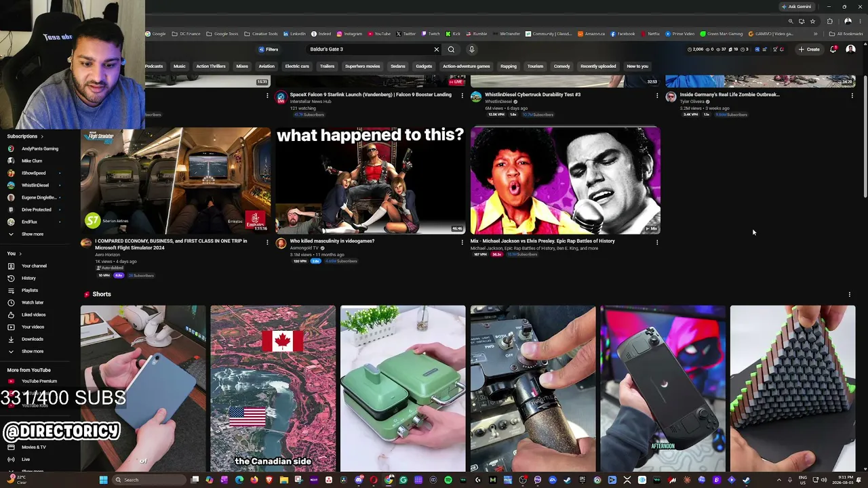The width and height of the screenshot is (868, 488).
Task: Select the Music filter chip
Action: (x=179, y=66)
